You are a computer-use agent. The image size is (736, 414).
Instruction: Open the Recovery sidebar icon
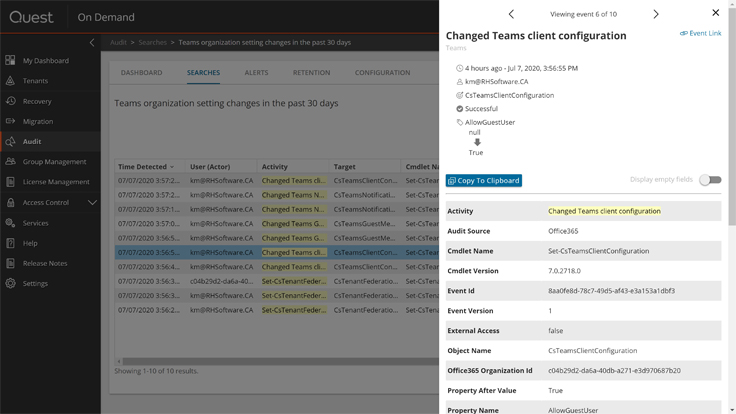10,101
